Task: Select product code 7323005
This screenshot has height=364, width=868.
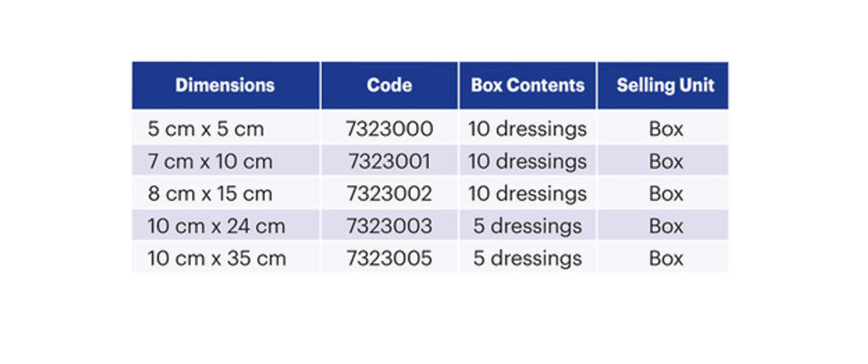Action: (x=389, y=258)
